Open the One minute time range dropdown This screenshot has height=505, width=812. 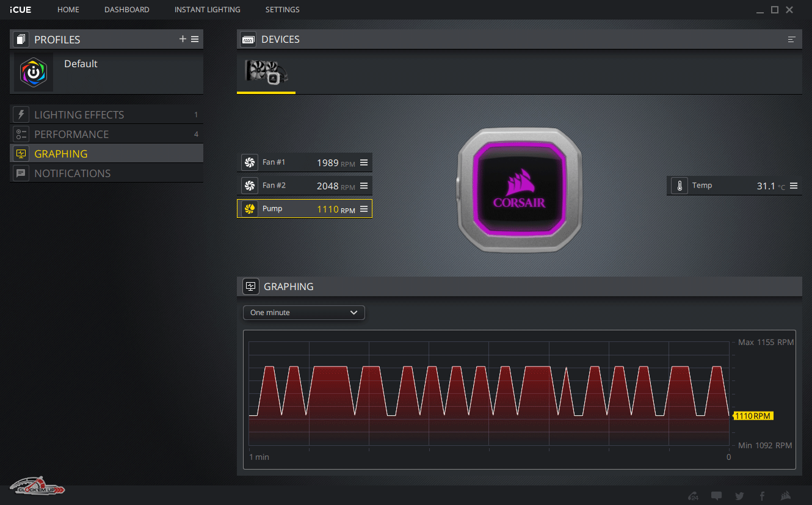point(304,313)
